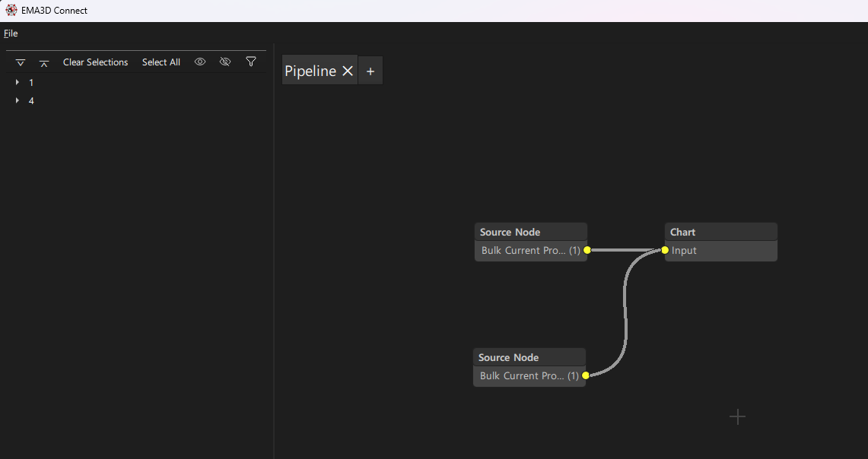The width and height of the screenshot is (868, 459).
Task: Select the bottom Source Node header
Action: tap(529, 357)
